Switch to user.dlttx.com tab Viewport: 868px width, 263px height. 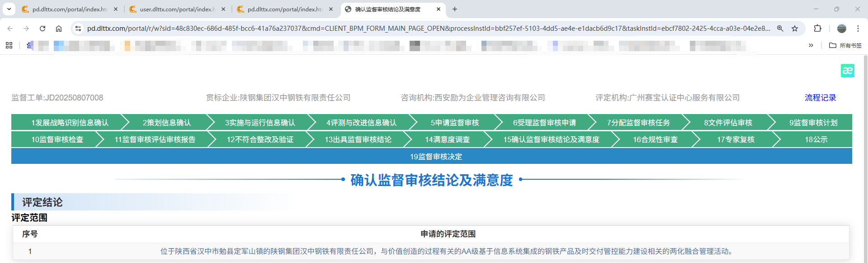pyautogui.click(x=176, y=9)
